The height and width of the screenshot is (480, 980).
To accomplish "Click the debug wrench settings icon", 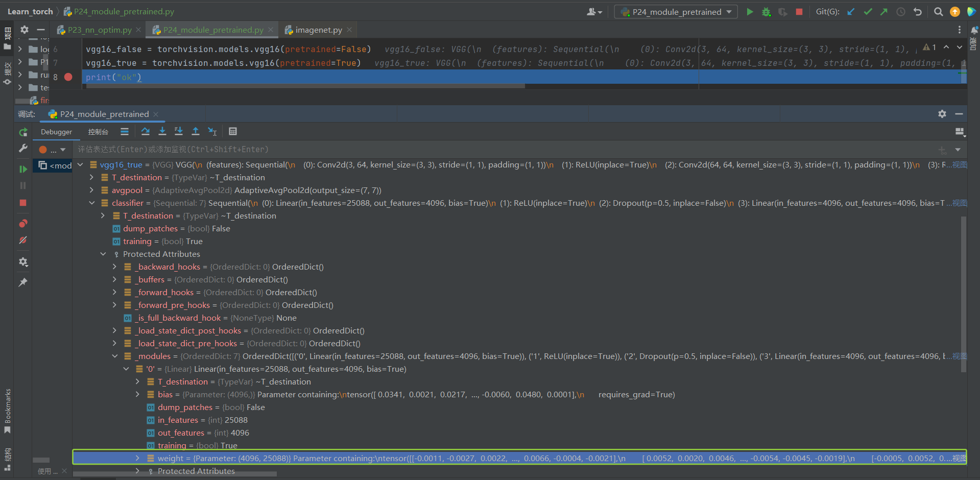I will [x=23, y=149].
